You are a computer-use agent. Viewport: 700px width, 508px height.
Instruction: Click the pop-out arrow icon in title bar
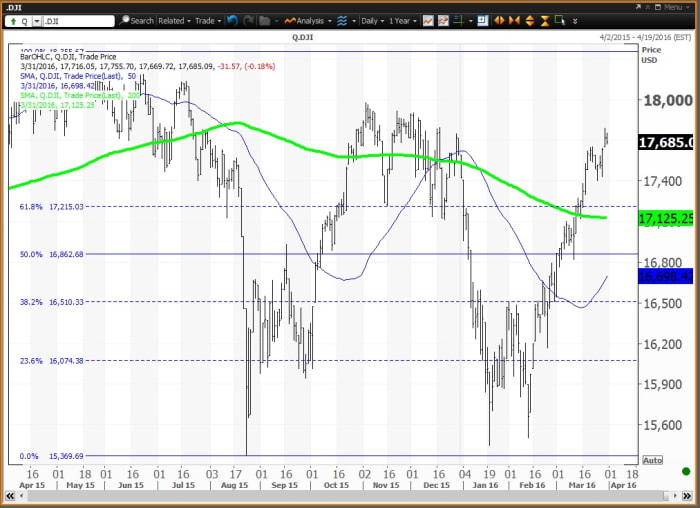point(638,7)
